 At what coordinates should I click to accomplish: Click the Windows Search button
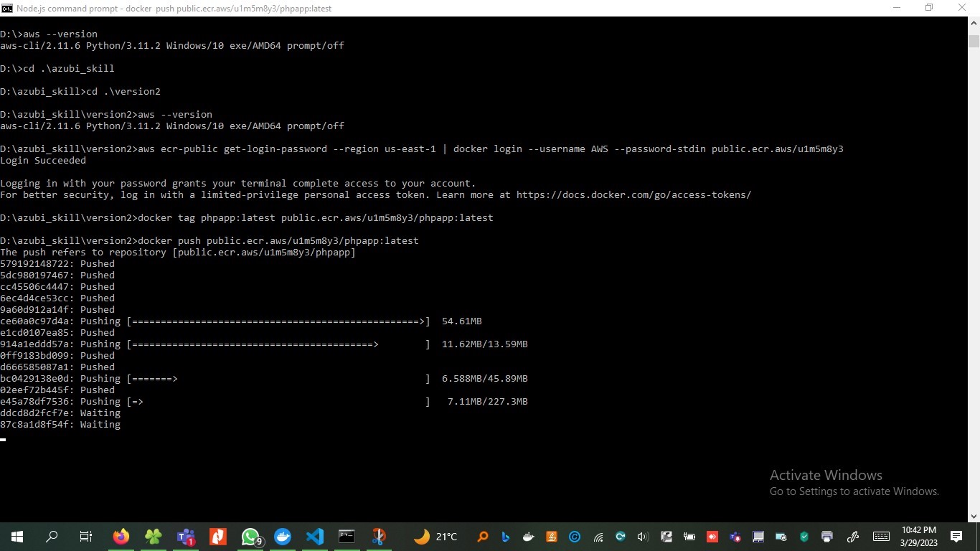(x=51, y=536)
